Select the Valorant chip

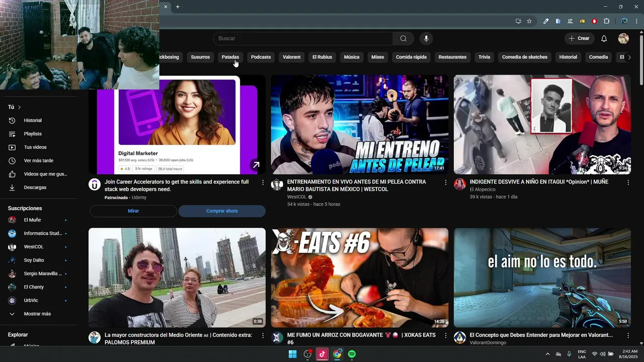coord(292,57)
